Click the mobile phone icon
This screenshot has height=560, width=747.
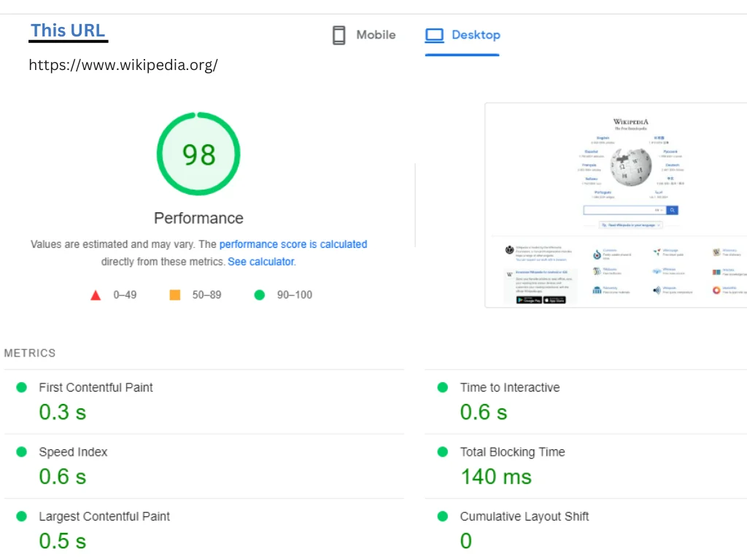click(x=338, y=35)
